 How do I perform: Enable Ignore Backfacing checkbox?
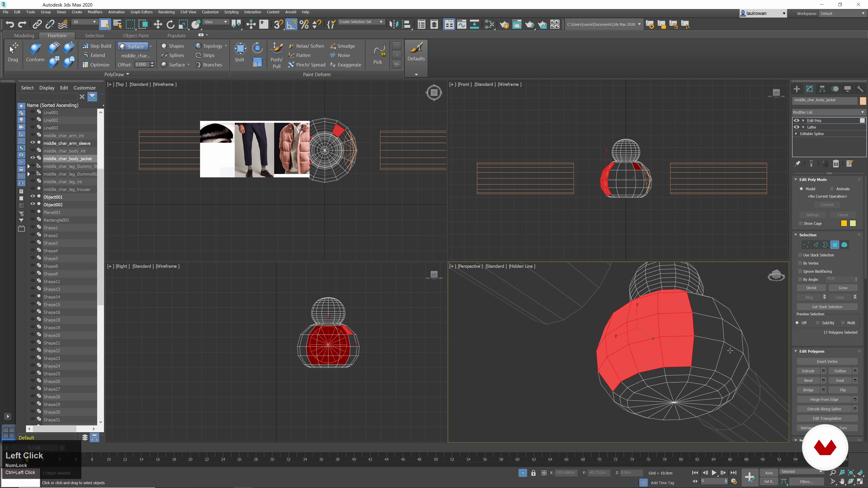[x=800, y=271]
